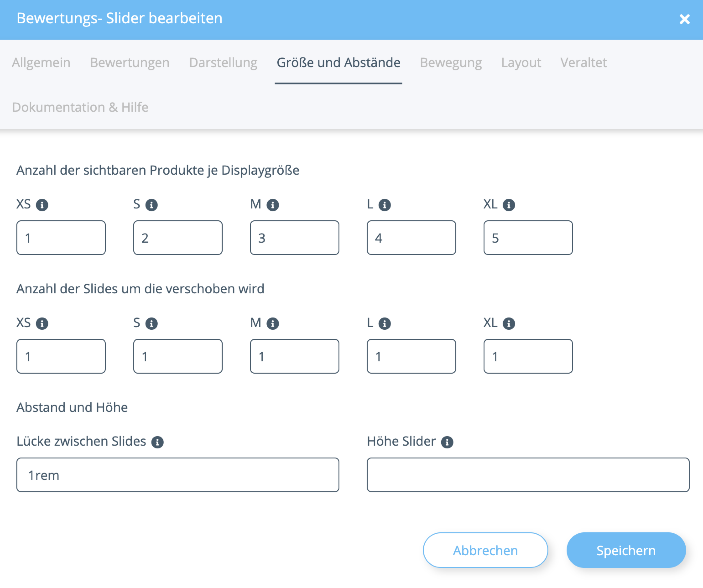
Task: Select the Bewegung tab
Action: 450,62
